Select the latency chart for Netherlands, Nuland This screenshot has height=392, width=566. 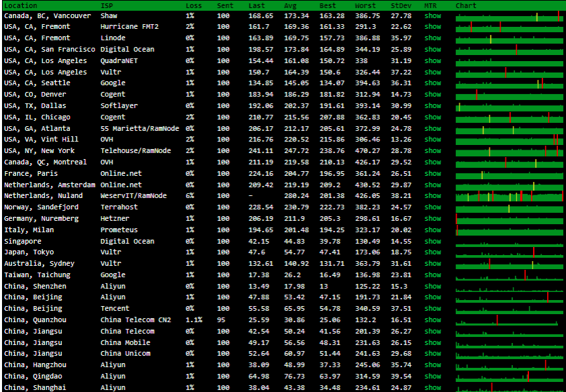(510, 195)
